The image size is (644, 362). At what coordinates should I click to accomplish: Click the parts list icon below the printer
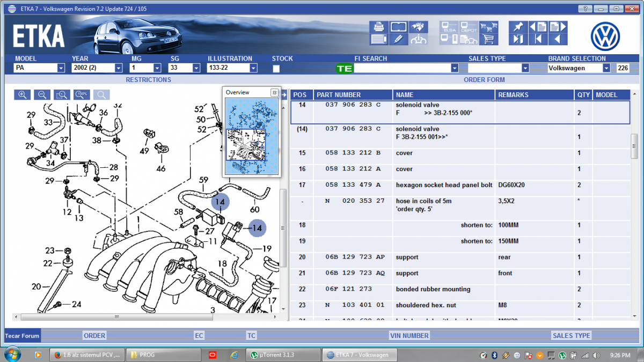(378, 39)
